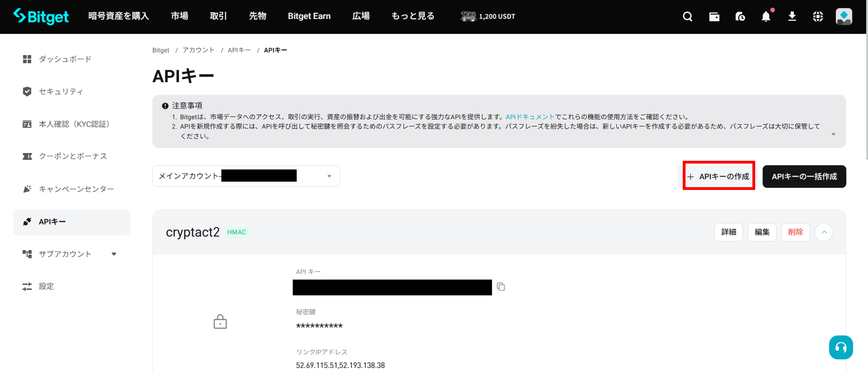Image resolution: width=868 pixels, height=372 pixels.
Task: Click the IP address 52.69.115.51,52.193.138.38
Action: pos(340,366)
